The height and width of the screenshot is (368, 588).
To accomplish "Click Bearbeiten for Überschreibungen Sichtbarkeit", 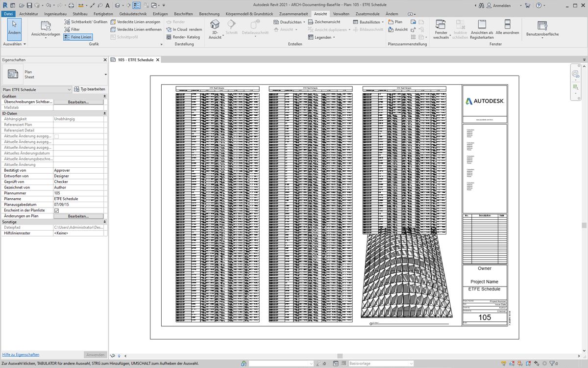I will click(78, 102).
